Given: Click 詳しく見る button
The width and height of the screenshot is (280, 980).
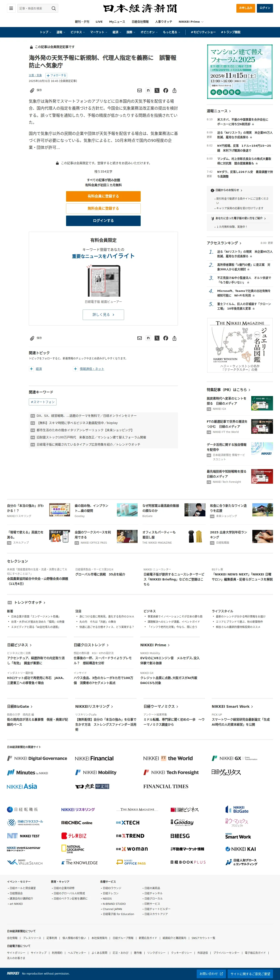Looking at the screenshot, I should 103,315.
